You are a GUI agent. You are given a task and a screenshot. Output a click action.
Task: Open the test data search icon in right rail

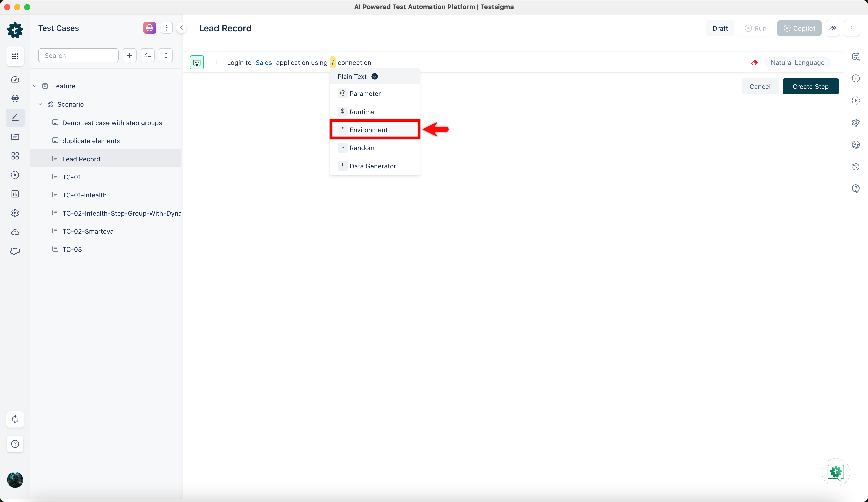pos(856,56)
